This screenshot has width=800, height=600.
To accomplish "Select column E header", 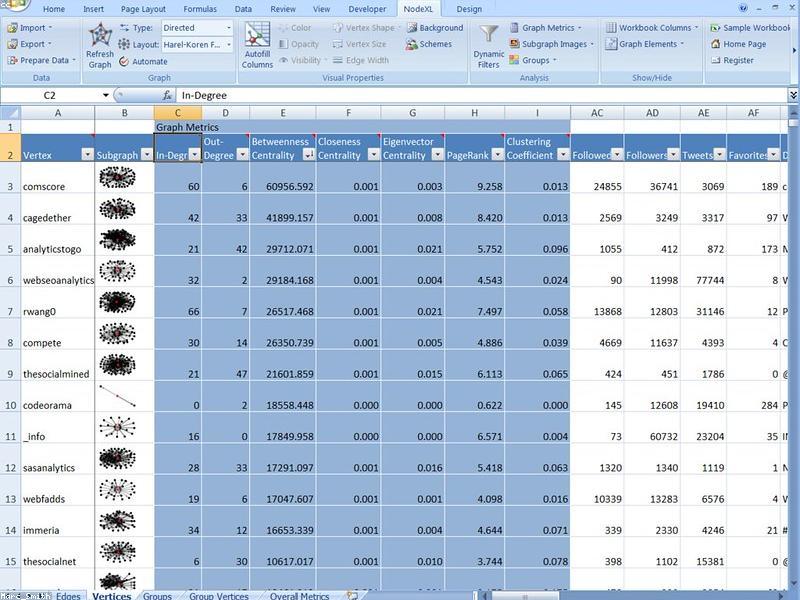I will [x=283, y=113].
